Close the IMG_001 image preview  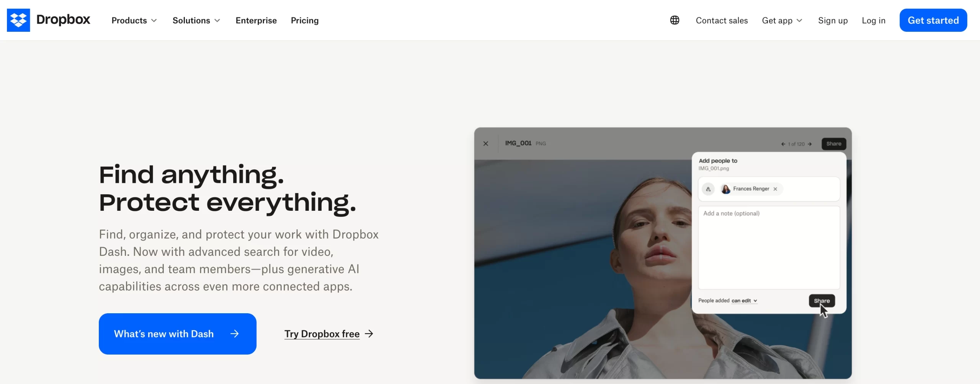point(485,143)
